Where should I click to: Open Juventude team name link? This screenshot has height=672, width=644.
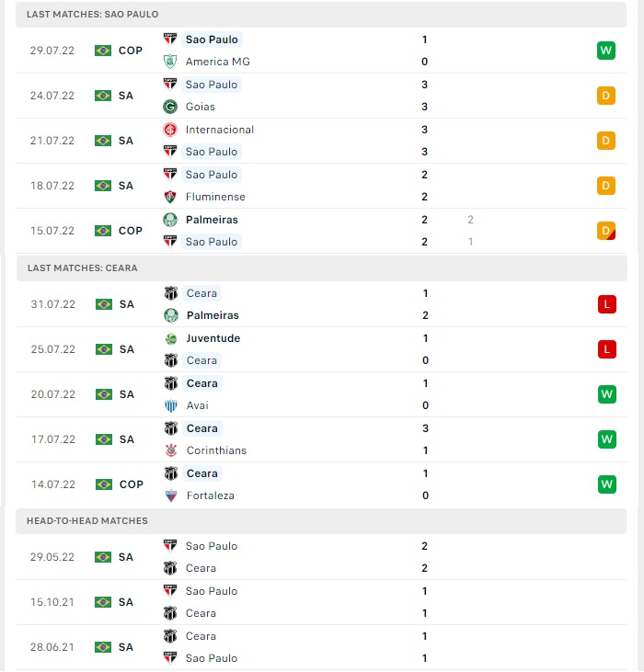pyautogui.click(x=213, y=338)
